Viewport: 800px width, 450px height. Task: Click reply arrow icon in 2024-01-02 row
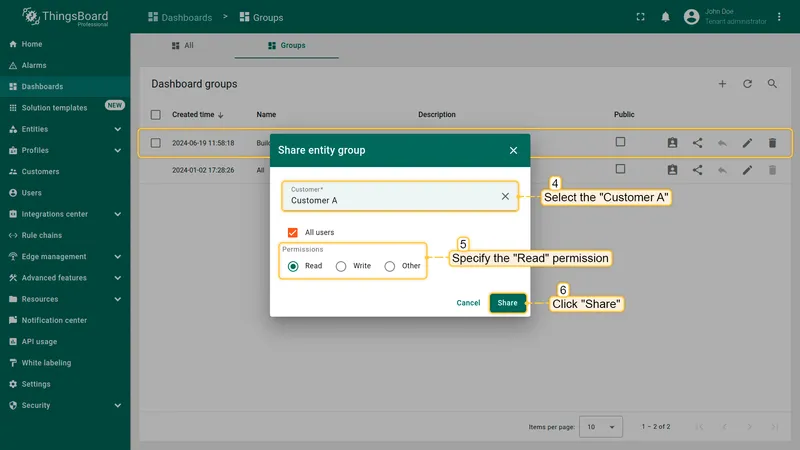(722, 170)
